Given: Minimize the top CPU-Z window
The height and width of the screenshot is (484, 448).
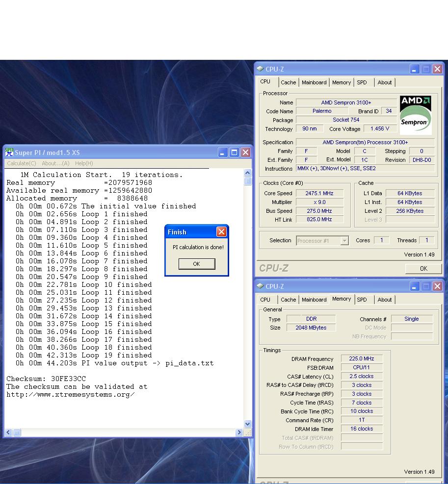Looking at the screenshot, I should (415, 69).
